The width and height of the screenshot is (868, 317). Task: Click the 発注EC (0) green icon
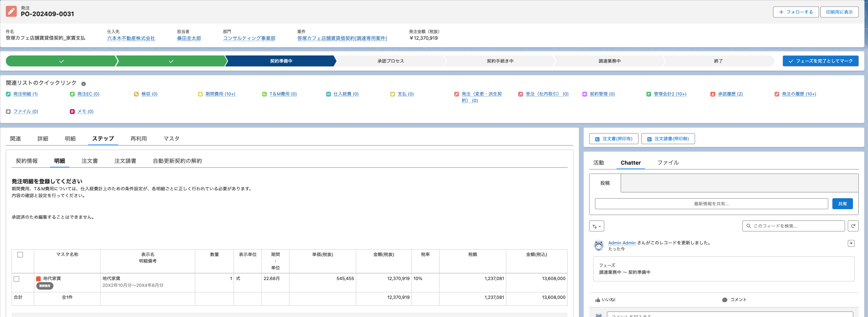point(72,94)
